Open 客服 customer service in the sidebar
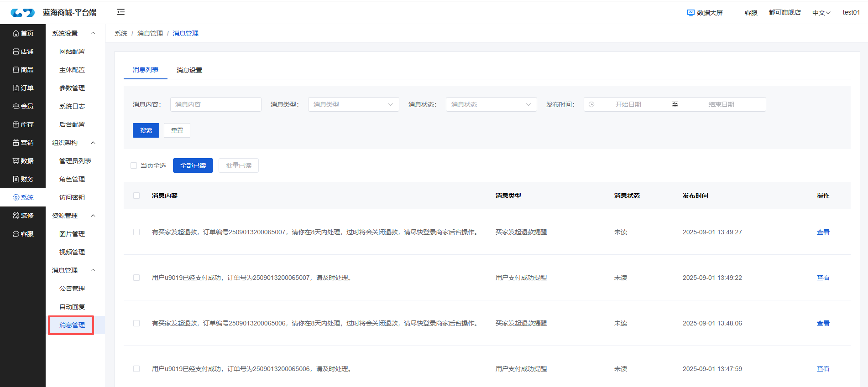 23,234
